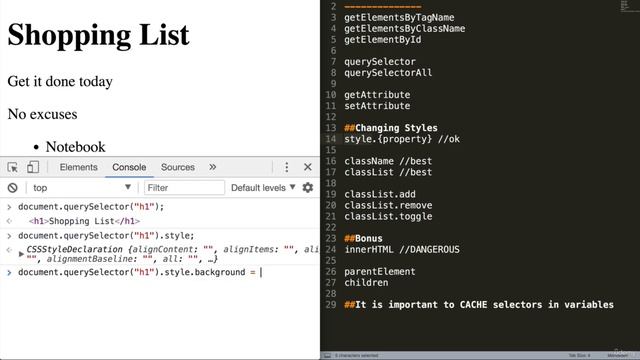Click the ##Changing Styles heading line
The height and width of the screenshot is (360, 640).
(x=391, y=128)
